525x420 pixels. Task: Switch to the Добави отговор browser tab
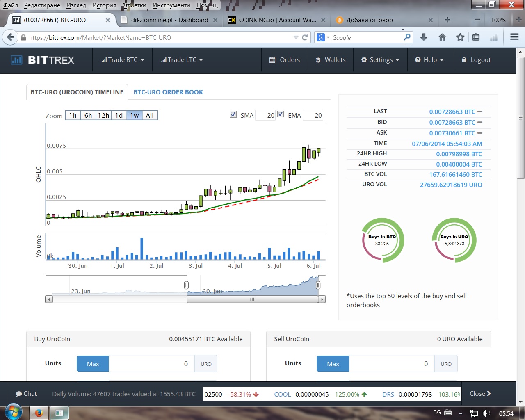[370, 20]
